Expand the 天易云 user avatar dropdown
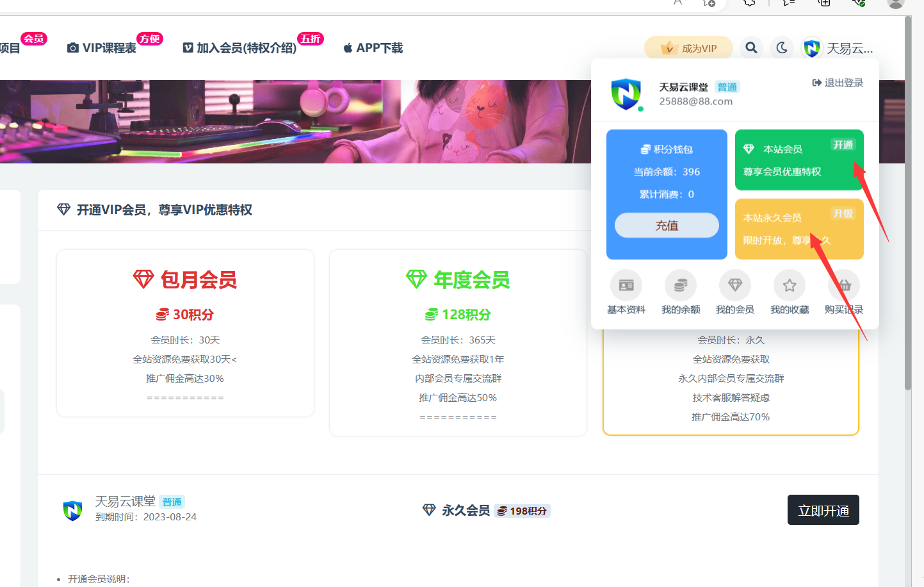 point(837,48)
